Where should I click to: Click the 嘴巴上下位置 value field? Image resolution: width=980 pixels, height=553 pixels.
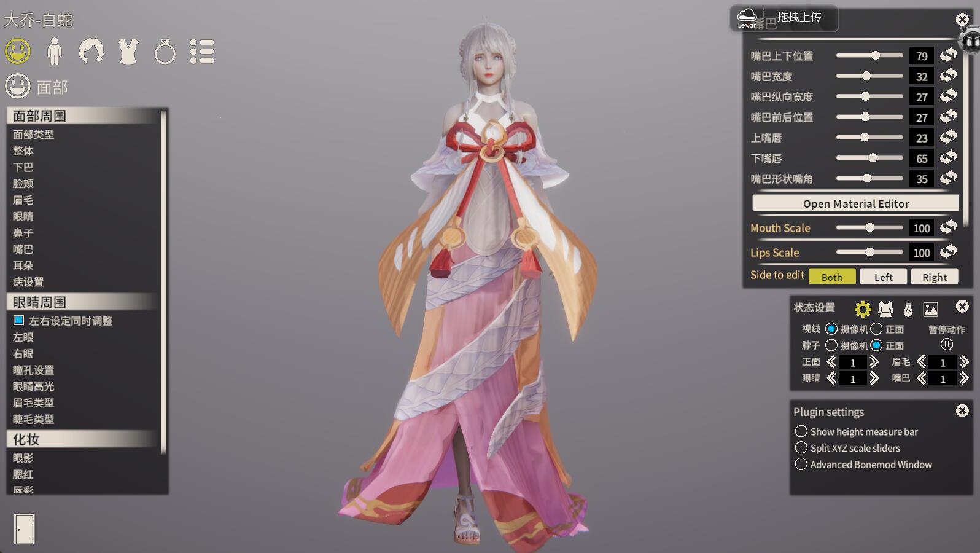pyautogui.click(x=921, y=56)
